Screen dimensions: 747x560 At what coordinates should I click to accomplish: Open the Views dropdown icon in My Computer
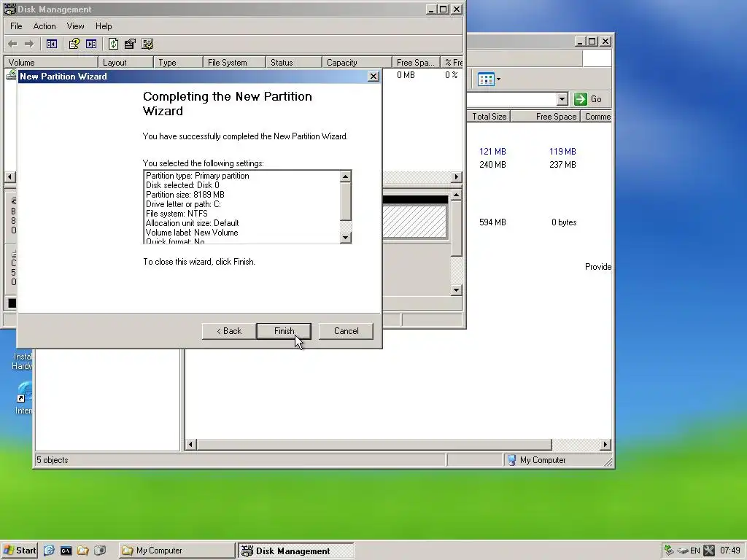(x=489, y=79)
